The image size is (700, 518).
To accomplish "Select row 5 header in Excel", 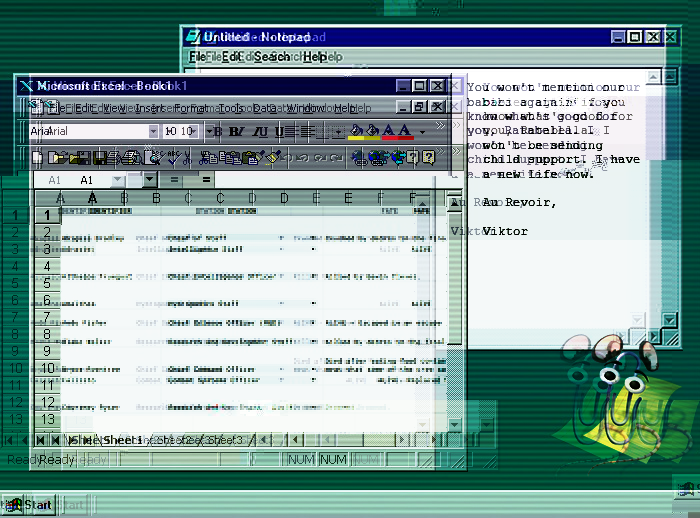I will pyautogui.click(x=47, y=283).
